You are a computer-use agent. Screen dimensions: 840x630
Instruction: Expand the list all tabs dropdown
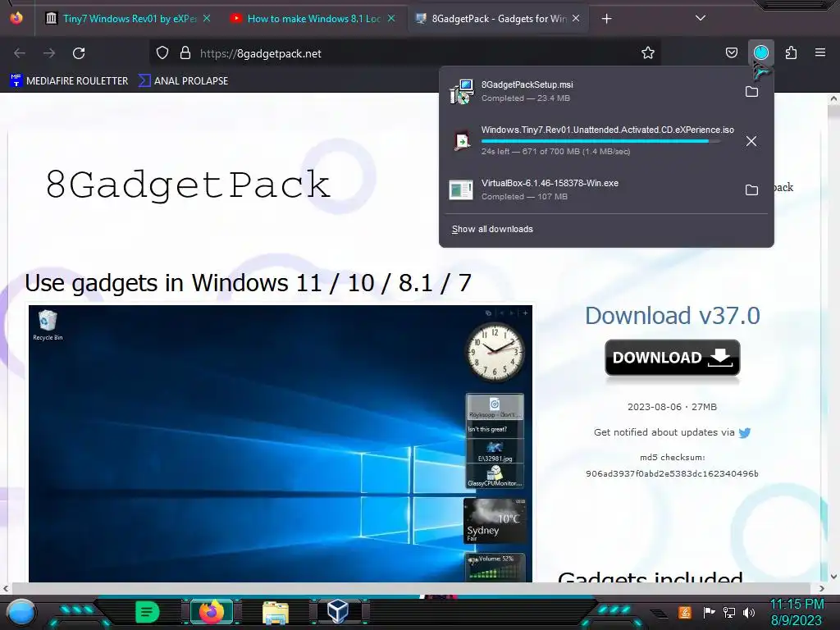[701, 18]
